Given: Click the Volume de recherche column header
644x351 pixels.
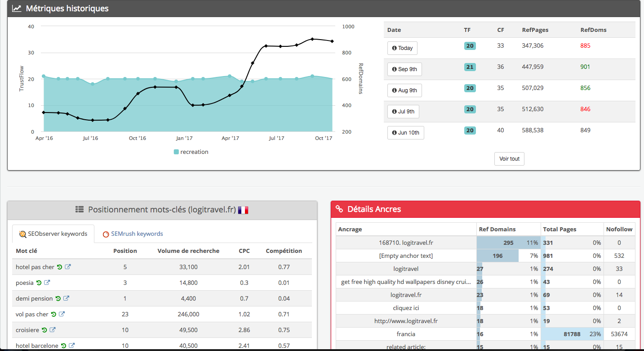Looking at the screenshot, I should click(x=188, y=251).
